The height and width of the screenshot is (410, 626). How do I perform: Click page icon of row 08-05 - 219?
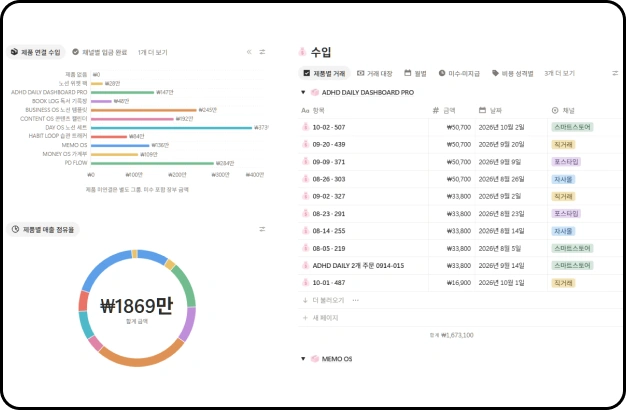305,248
